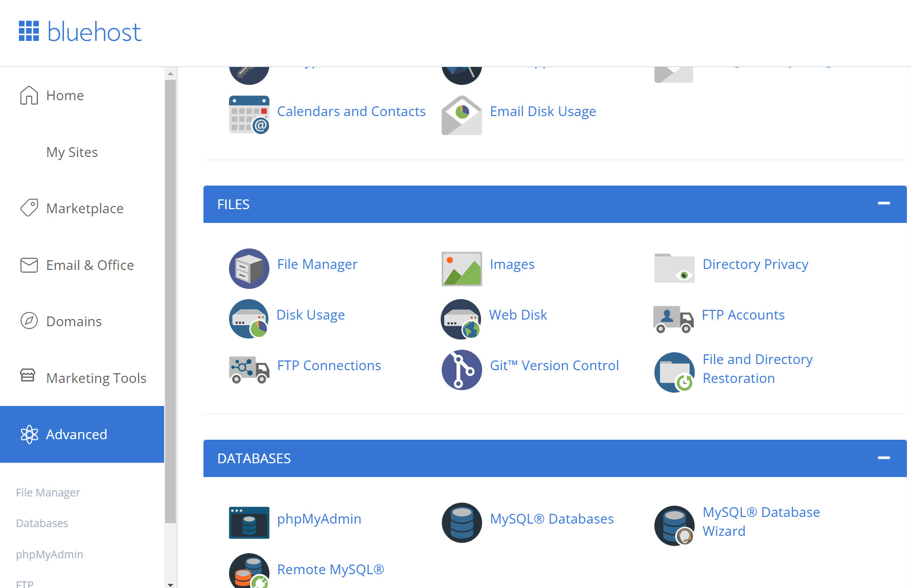The image size is (911, 588).
Task: Open phpMyAdmin link in DATABASES section
Action: coord(319,519)
